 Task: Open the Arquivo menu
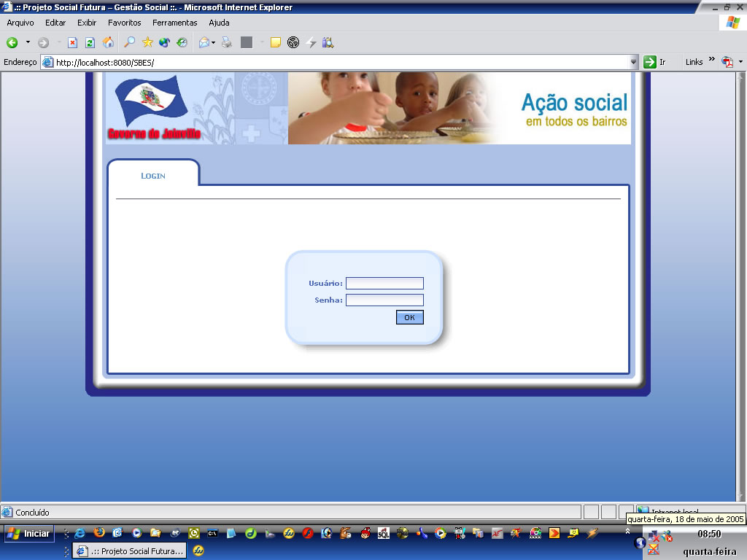[20, 23]
